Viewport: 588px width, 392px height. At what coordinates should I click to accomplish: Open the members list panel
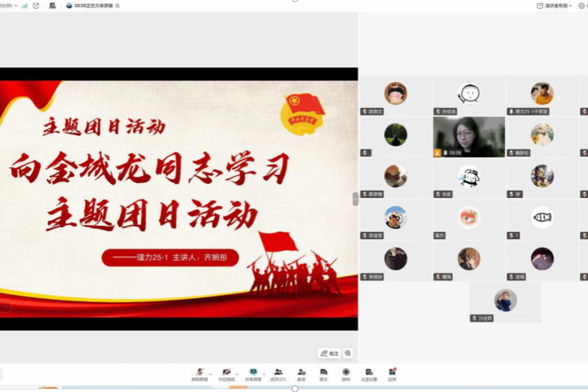coord(278,373)
